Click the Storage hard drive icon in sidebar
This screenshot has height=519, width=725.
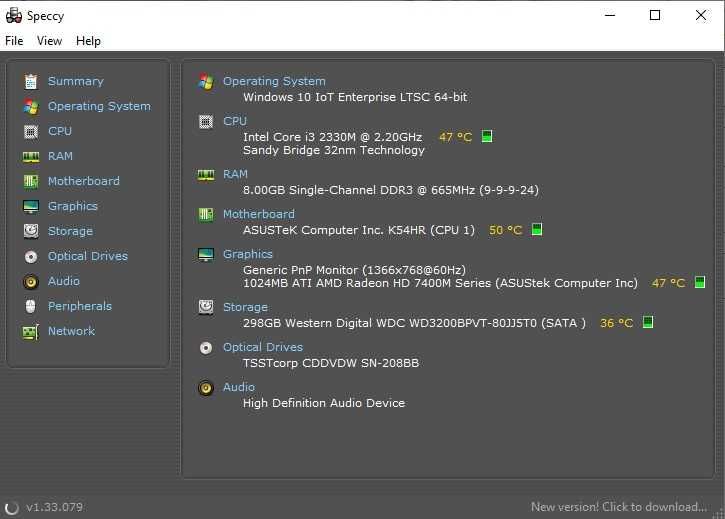point(31,231)
